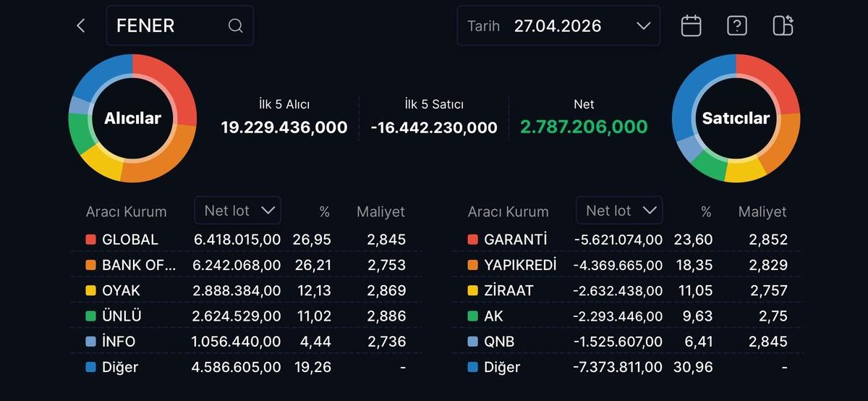Click the layout panel icon

783,26
